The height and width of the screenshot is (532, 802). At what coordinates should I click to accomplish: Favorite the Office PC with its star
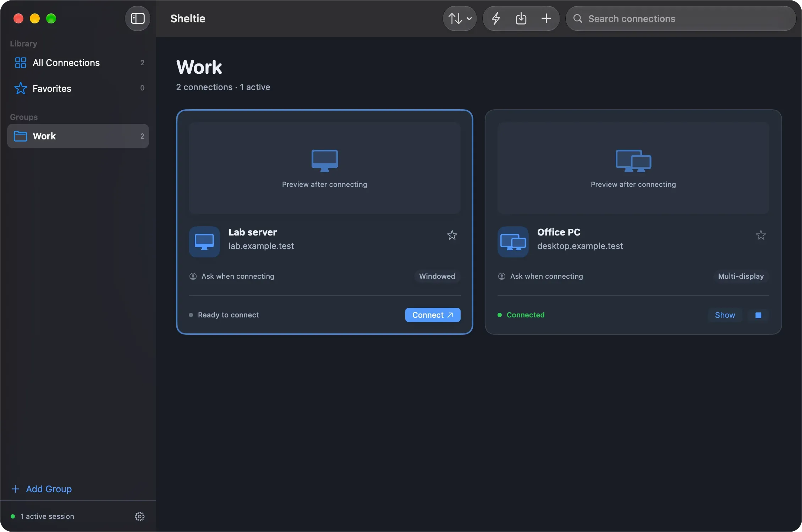click(x=760, y=235)
